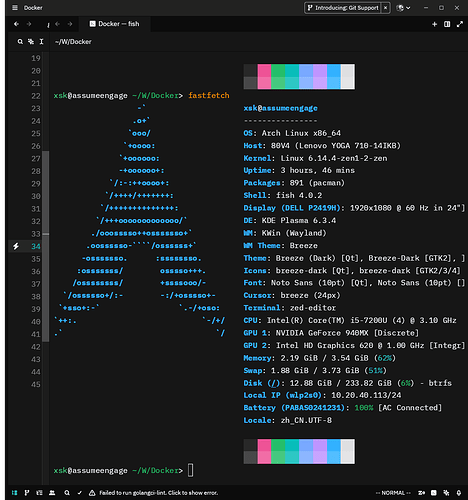Click the inline assist sparkle icon in toolbar
The width and height of the screenshot is (468, 500).
click(31, 42)
